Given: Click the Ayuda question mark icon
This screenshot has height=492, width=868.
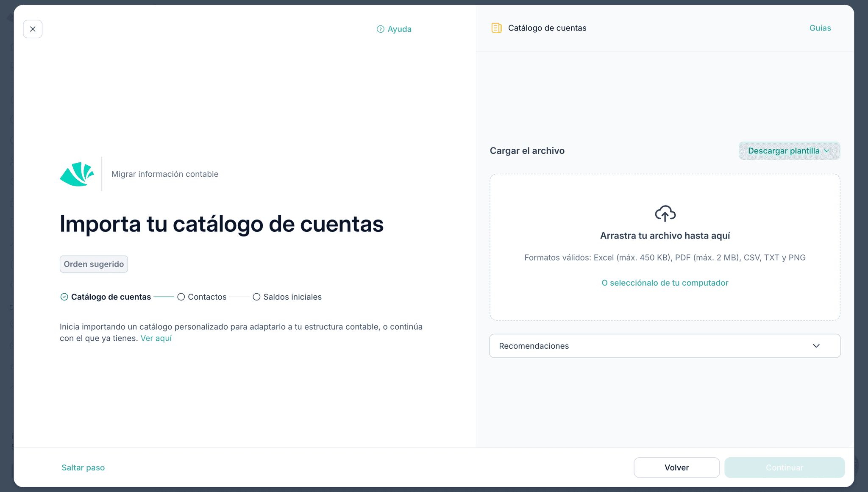Looking at the screenshot, I should point(381,29).
